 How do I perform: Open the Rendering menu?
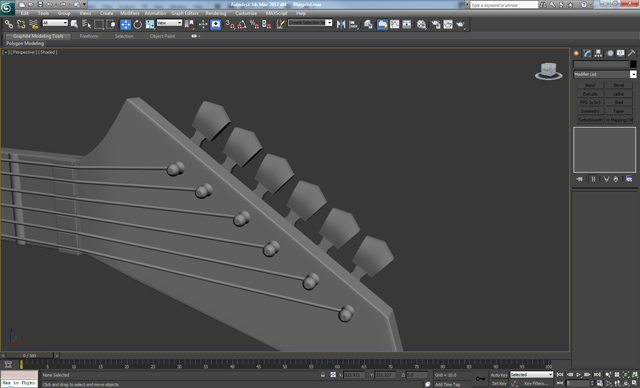[x=216, y=13]
